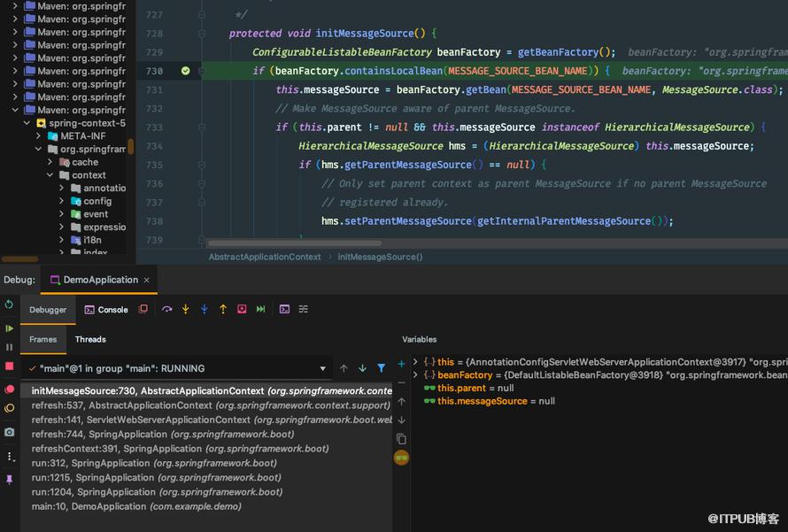
Task: Resume program execution
Action: [9, 328]
